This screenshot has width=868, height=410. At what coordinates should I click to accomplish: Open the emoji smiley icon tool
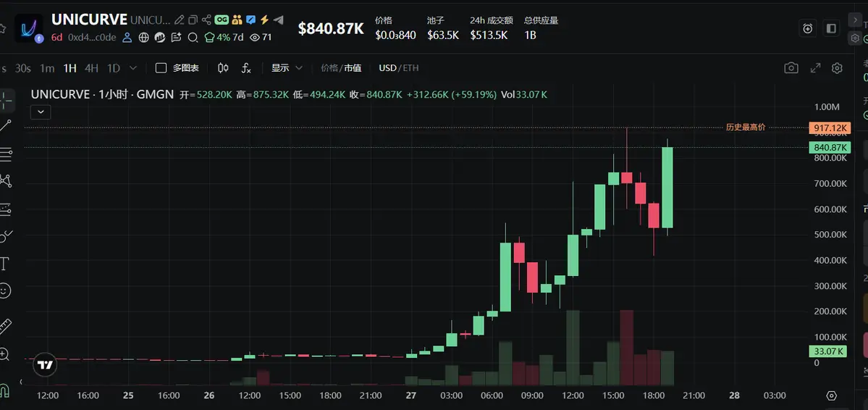(4, 291)
